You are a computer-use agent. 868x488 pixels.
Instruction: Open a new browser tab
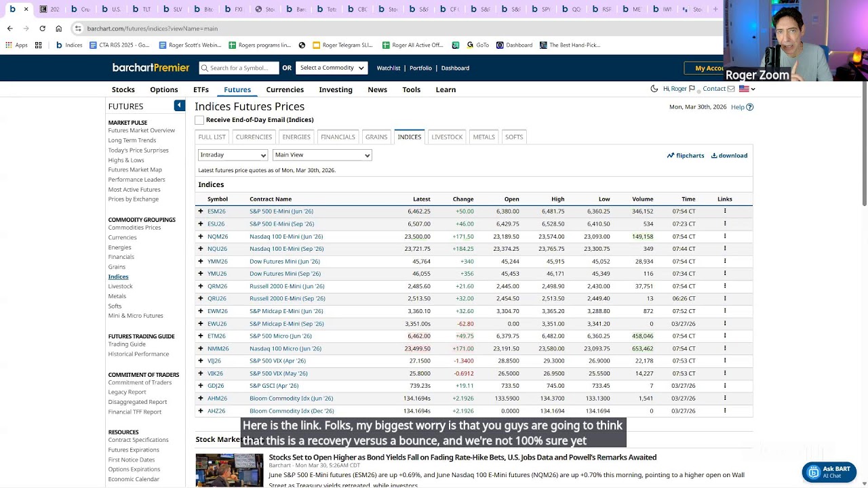pos(715,9)
